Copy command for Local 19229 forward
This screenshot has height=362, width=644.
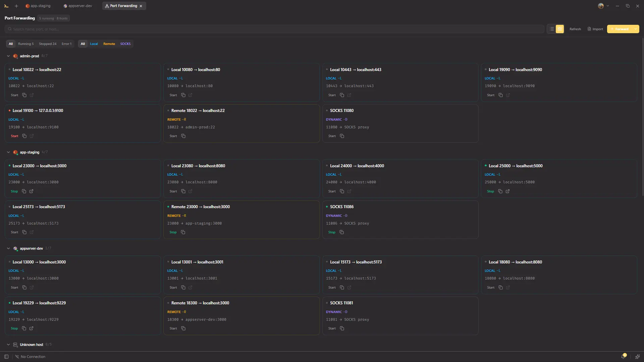24,328
